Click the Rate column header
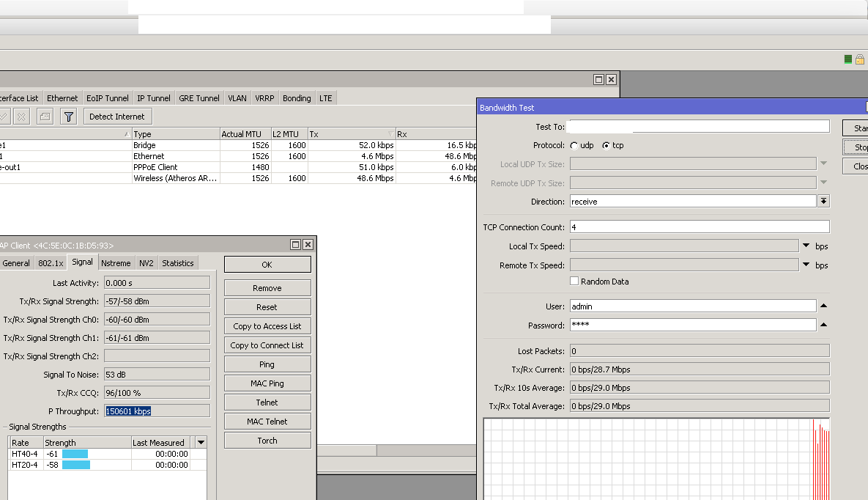This screenshot has width=868, height=500. pos(26,442)
